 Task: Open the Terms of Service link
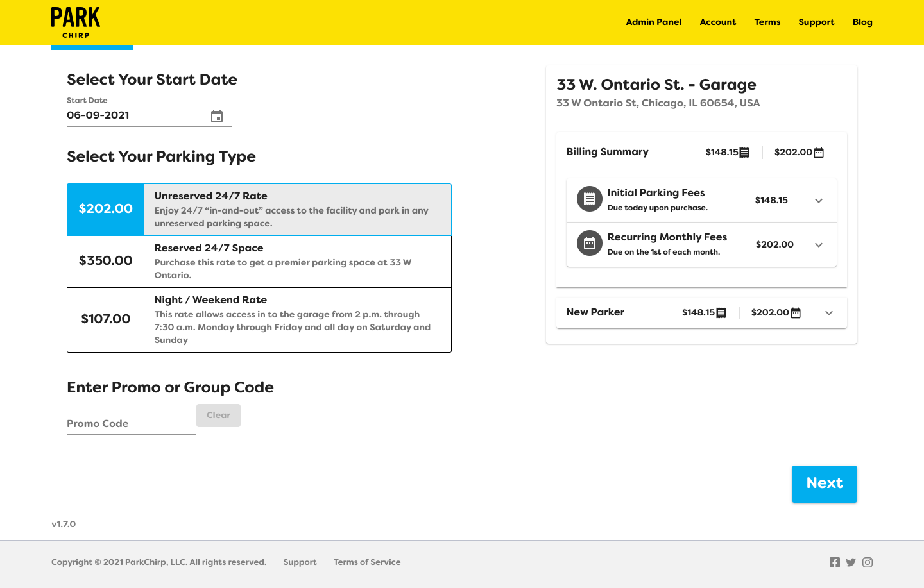366,562
